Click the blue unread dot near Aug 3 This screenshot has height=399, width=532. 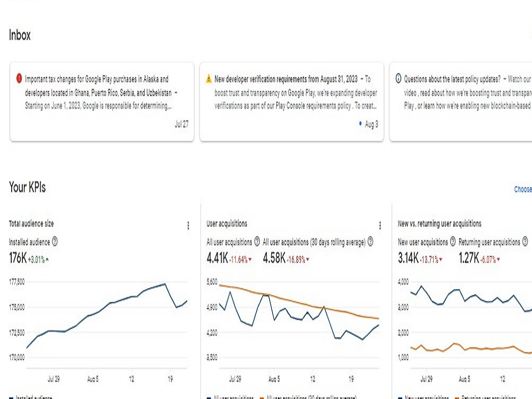[x=360, y=124]
